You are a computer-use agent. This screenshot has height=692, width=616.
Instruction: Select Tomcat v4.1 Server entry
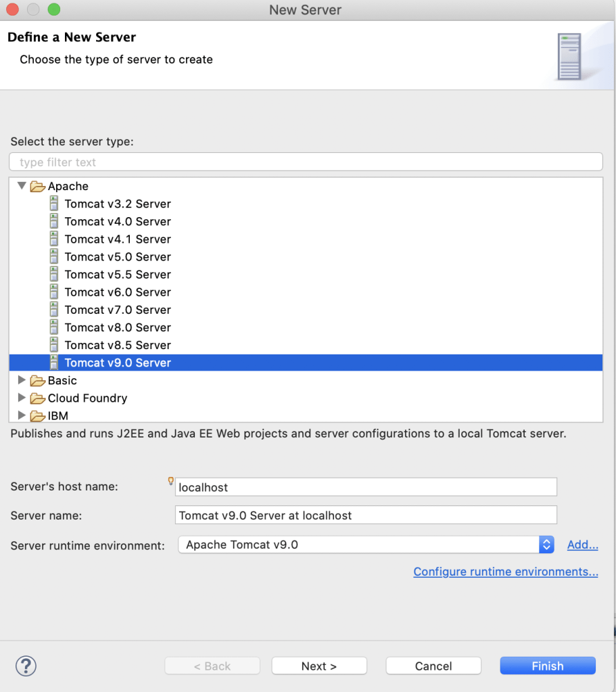coord(118,239)
